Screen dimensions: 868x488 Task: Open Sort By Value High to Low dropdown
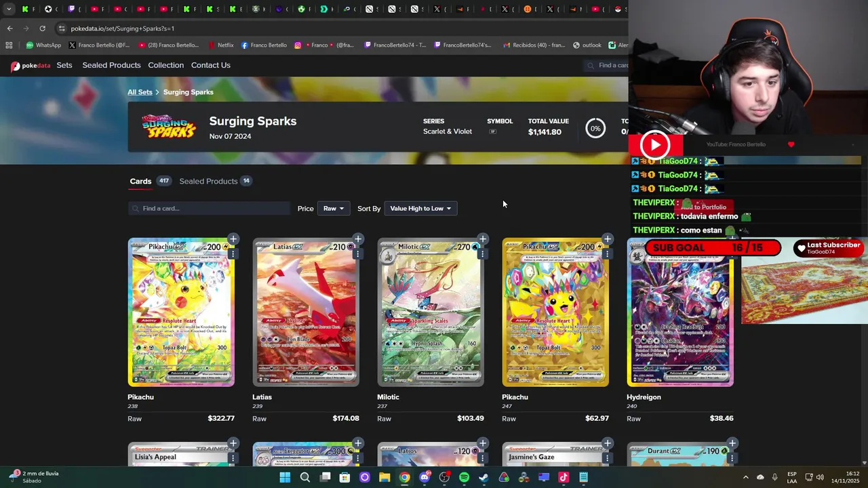coord(420,208)
